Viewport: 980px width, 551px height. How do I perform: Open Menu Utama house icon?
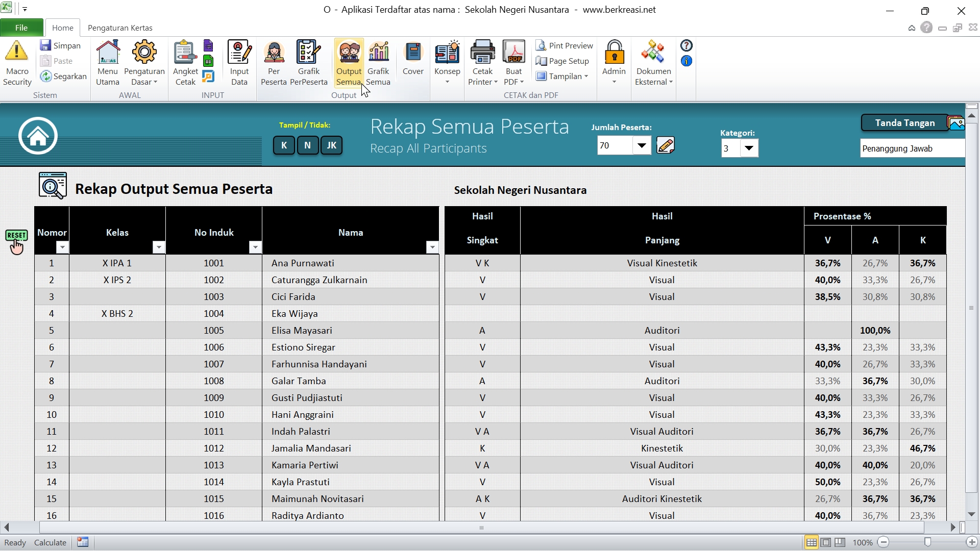[108, 53]
